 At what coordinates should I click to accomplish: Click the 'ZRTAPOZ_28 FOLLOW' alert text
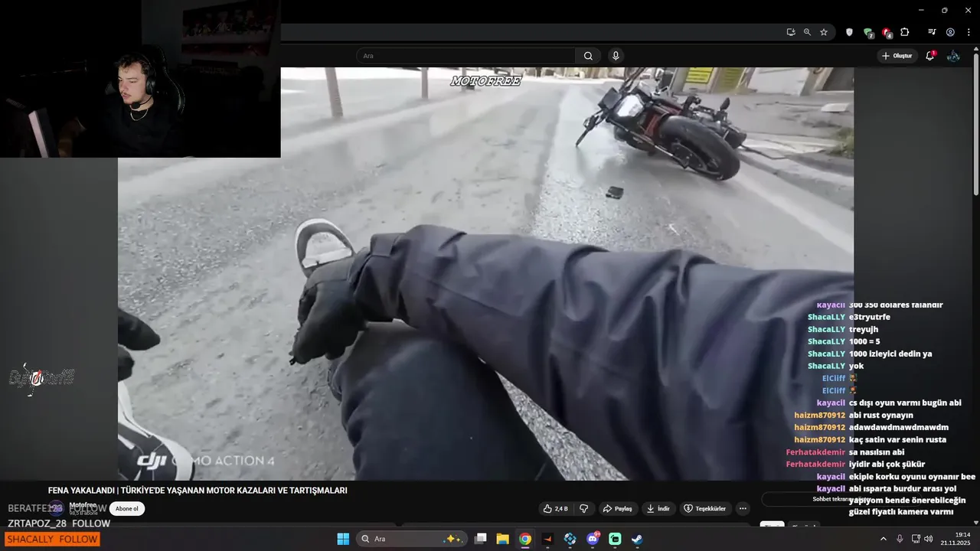pos(59,523)
